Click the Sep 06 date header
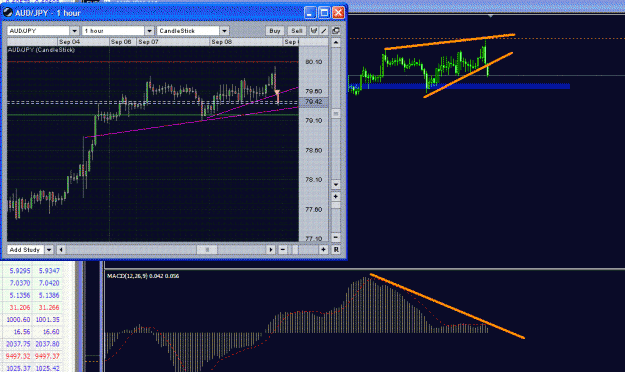The image size is (625, 372). [121, 42]
